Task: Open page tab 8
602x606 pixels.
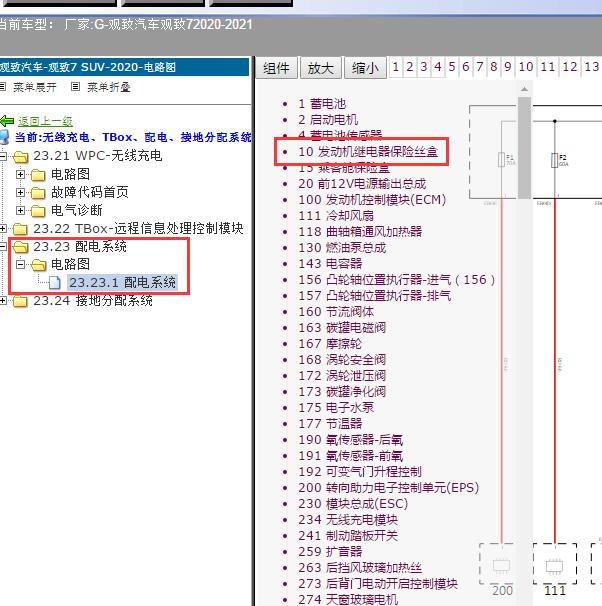Action: [x=493, y=67]
